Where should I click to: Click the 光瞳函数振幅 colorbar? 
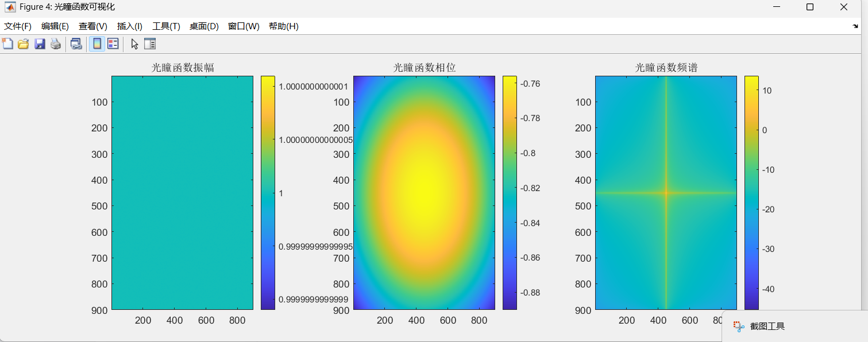point(268,193)
